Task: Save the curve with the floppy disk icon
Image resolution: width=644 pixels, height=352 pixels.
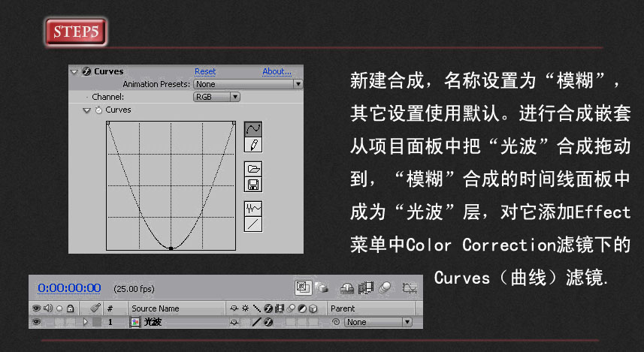Action: pyautogui.click(x=253, y=185)
